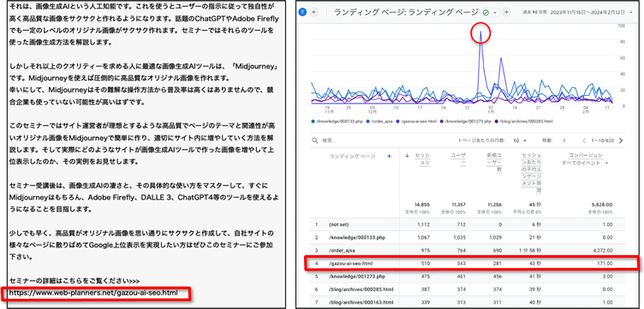
Task: Click total conversions 5,828.00 summary cell
Action: (603, 205)
